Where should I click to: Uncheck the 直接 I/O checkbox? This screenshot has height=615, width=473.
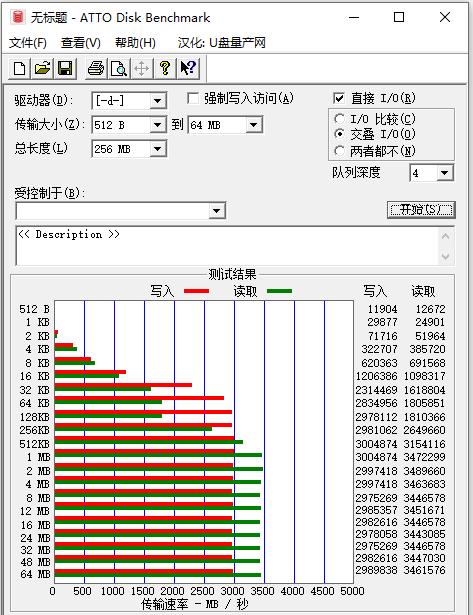339,98
